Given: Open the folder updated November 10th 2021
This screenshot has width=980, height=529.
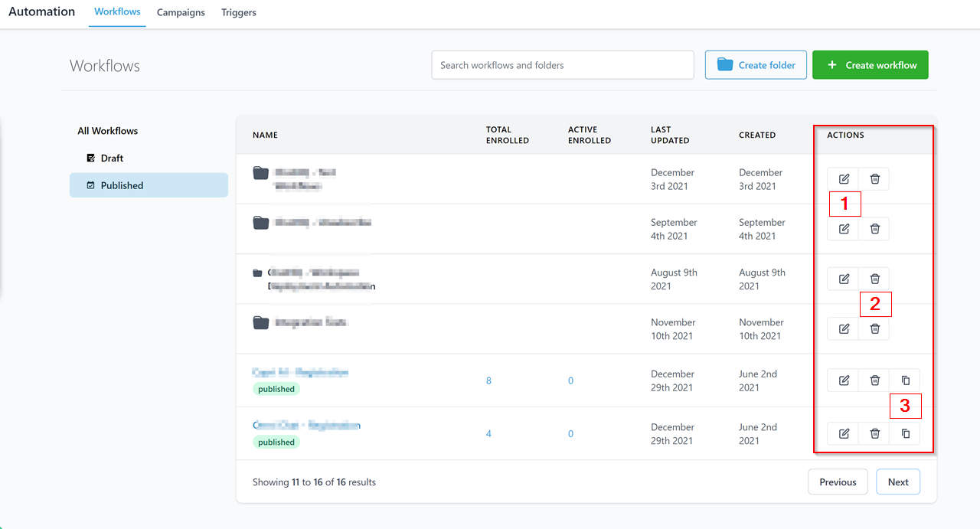Looking at the screenshot, I should [311, 323].
